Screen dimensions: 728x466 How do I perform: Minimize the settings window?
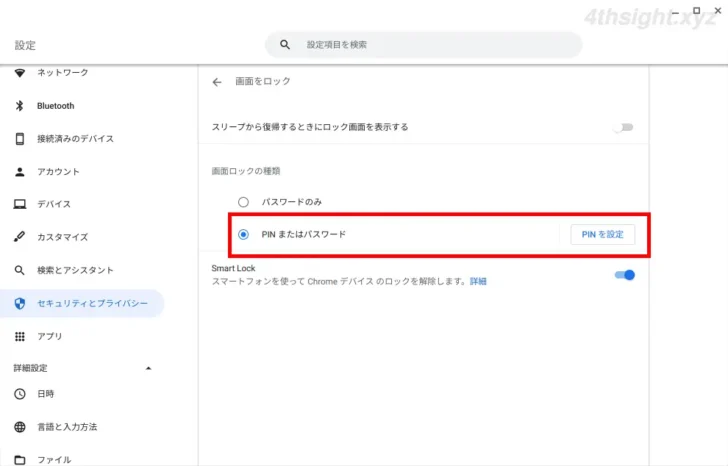(x=676, y=12)
